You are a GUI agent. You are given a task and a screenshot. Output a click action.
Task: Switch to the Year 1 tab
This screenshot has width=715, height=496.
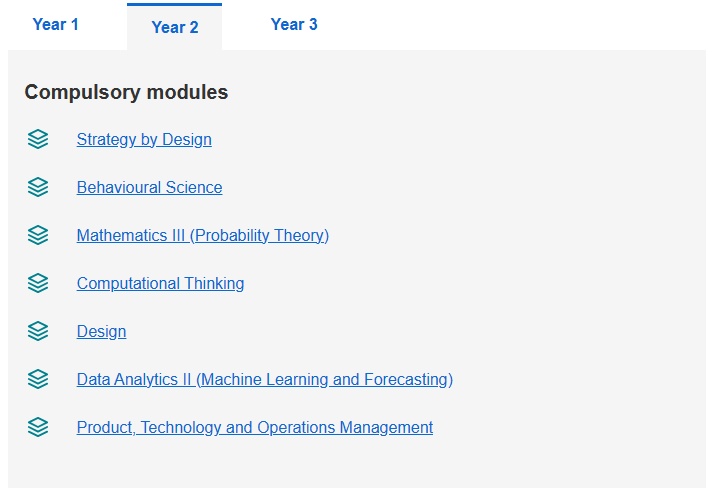[x=56, y=25]
